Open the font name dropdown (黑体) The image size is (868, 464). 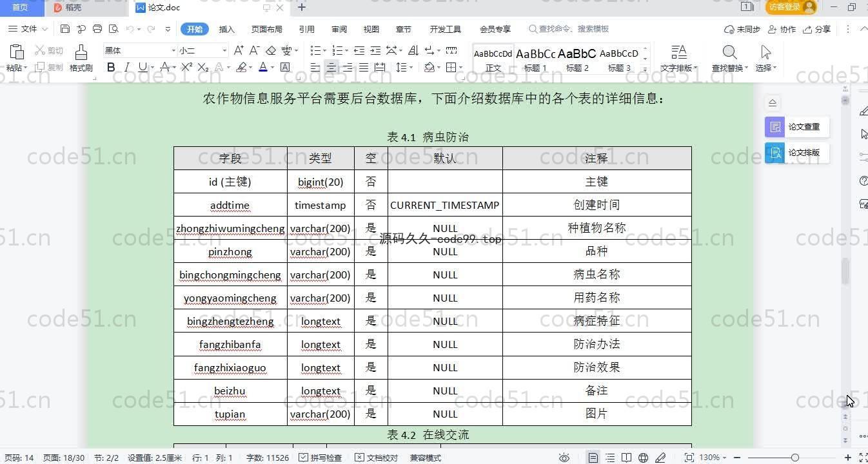pyautogui.click(x=173, y=50)
